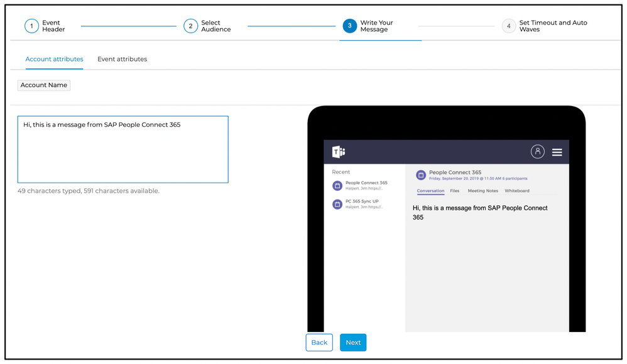Image resolution: width=627 pixels, height=364 pixels.
Task: Open Meeting Notes tab in preview
Action: [483, 191]
